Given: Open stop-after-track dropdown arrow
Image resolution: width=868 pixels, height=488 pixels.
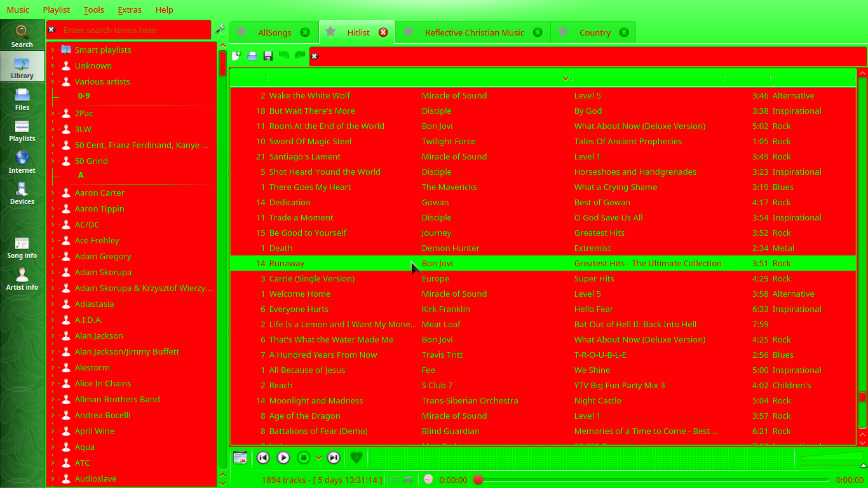Looking at the screenshot, I should point(318,457).
